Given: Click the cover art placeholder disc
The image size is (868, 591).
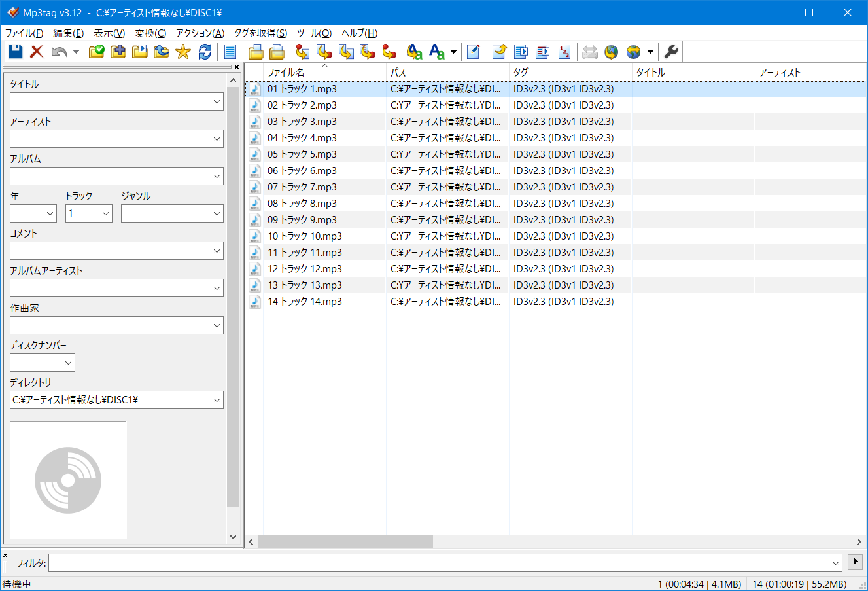Looking at the screenshot, I should [x=68, y=480].
